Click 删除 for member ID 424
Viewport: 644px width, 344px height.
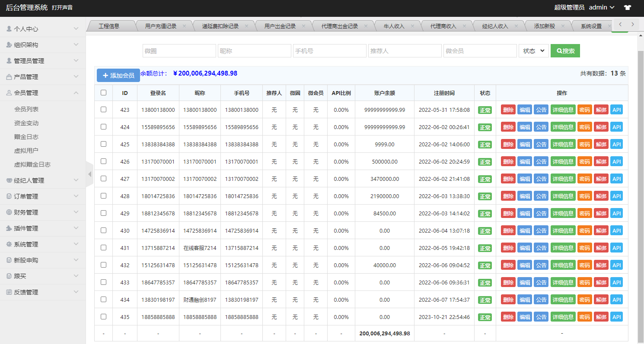pyautogui.click(x=508, y=127)
